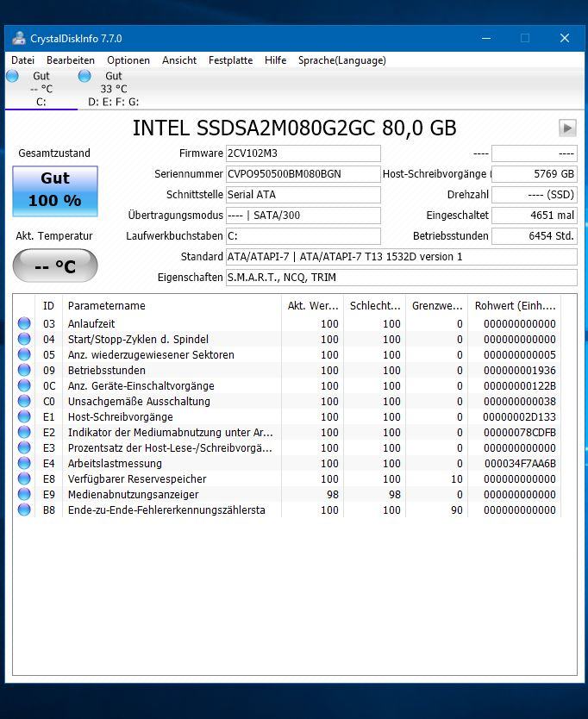The width and height of the screenshot is (588, 719).
Task: Click the Eingeschaltet value 4651 mal
Action: 535,216
